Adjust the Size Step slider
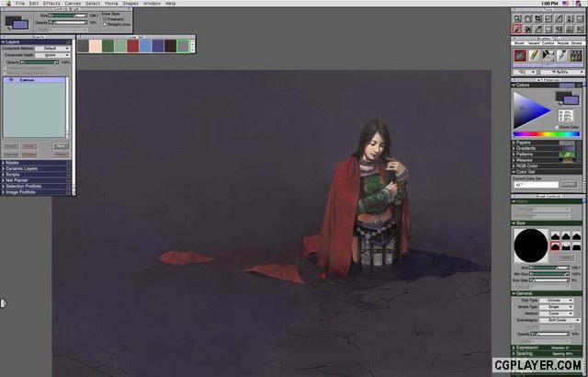The width and height of the screenshot is (588, 377). (549, 280)
